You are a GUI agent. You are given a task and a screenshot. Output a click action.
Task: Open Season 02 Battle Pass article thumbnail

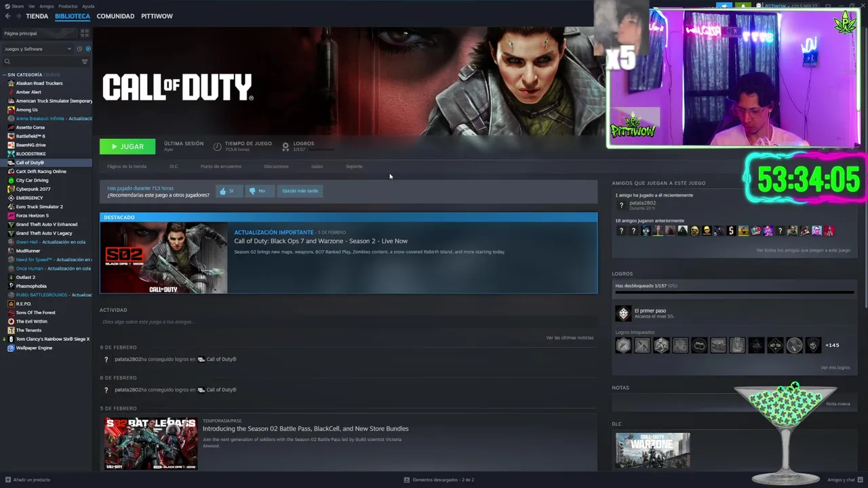click(x=151, y=444)
